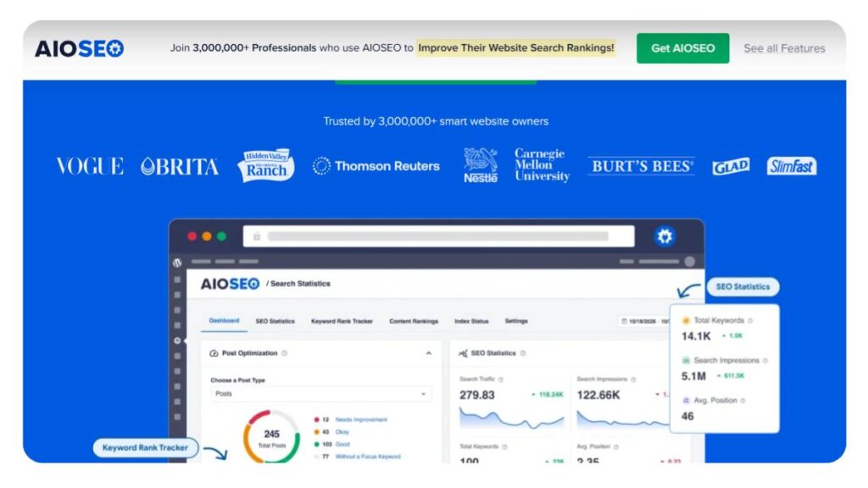Image resolution: width=868 pixels, height=488 pixels.
Task: Click the Search Traffic line chart
Action: coord(511,419)
